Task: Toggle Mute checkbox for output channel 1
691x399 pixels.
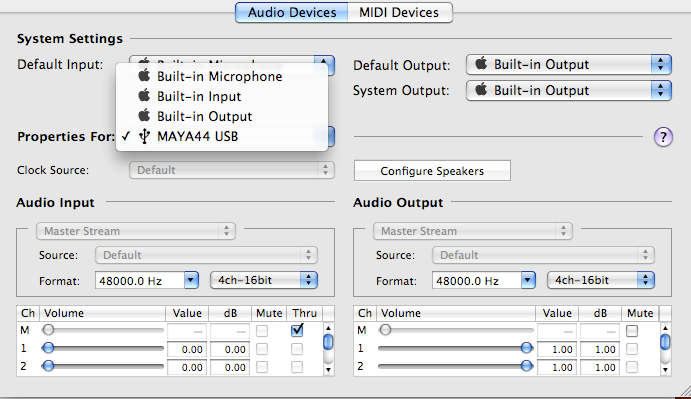Action: [632, 349]
